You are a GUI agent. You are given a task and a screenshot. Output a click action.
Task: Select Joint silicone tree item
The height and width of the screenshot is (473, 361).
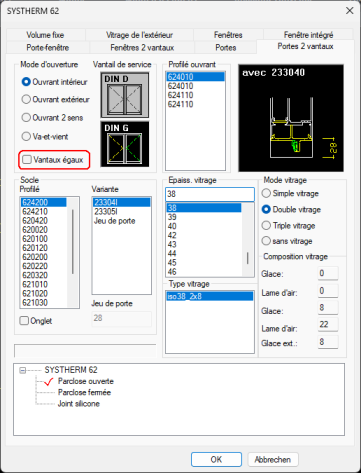pos(79,404)
